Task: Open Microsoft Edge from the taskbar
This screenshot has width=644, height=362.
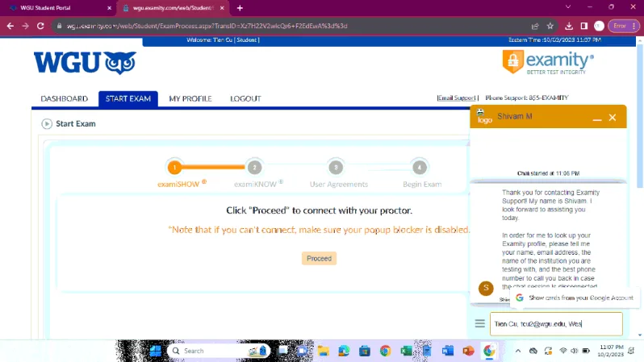Action: point(344,351)
